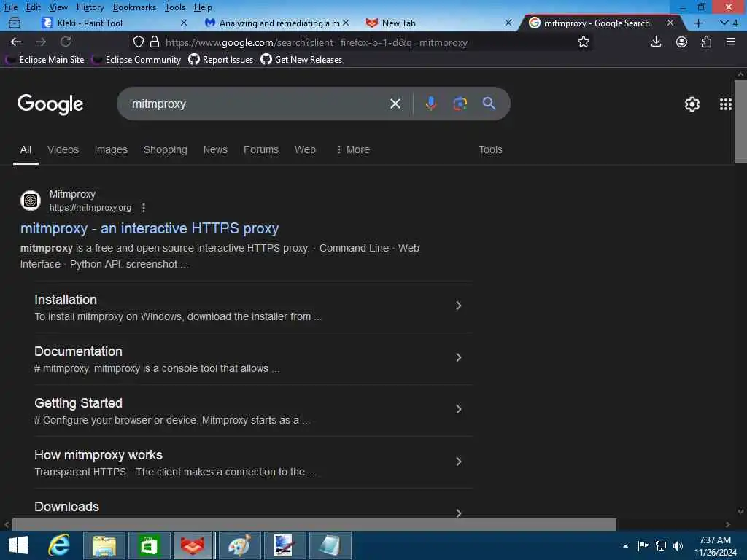This screenshot has height=560, width=747.
Task: Select the Images search tab
Action: click(x=111, y=149)
